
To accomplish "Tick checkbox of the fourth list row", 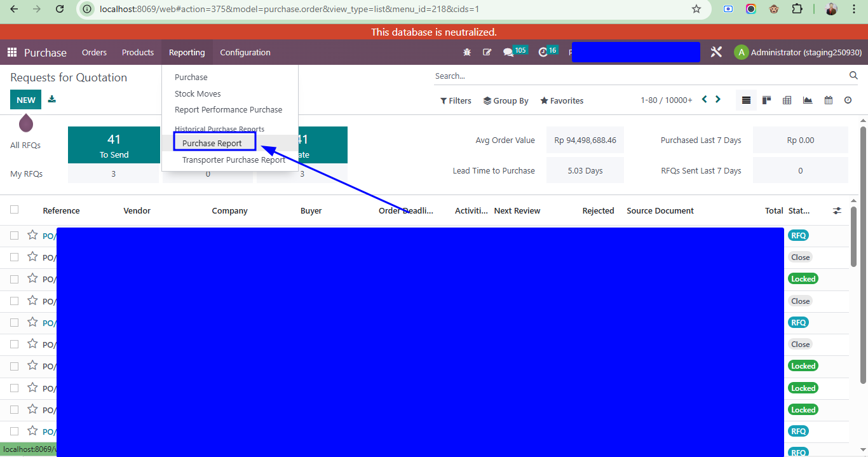I will [x=15, y=301].
